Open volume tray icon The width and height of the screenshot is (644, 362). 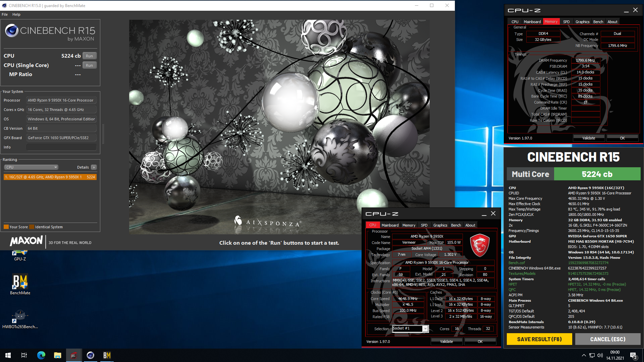(x=600, y=355)
